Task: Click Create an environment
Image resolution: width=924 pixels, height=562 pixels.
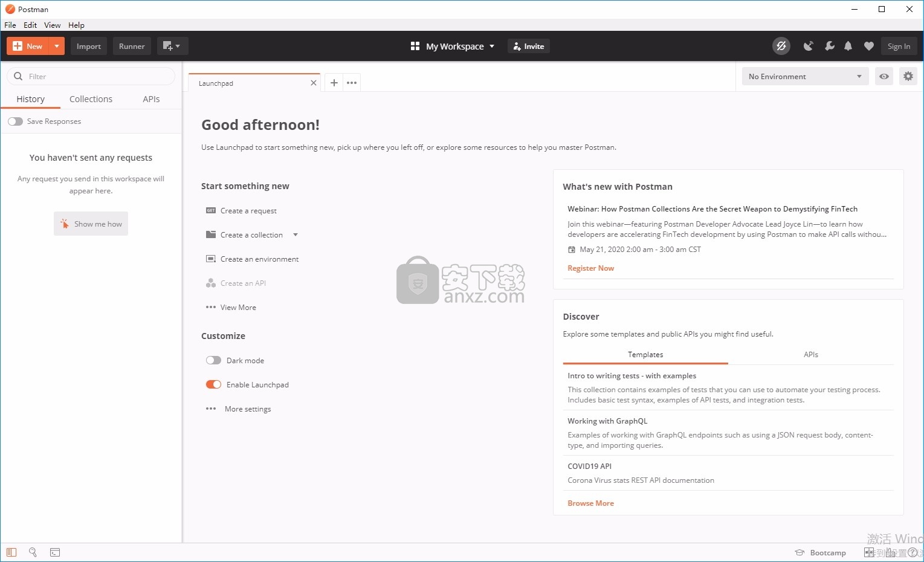Action: click(259, 259)
